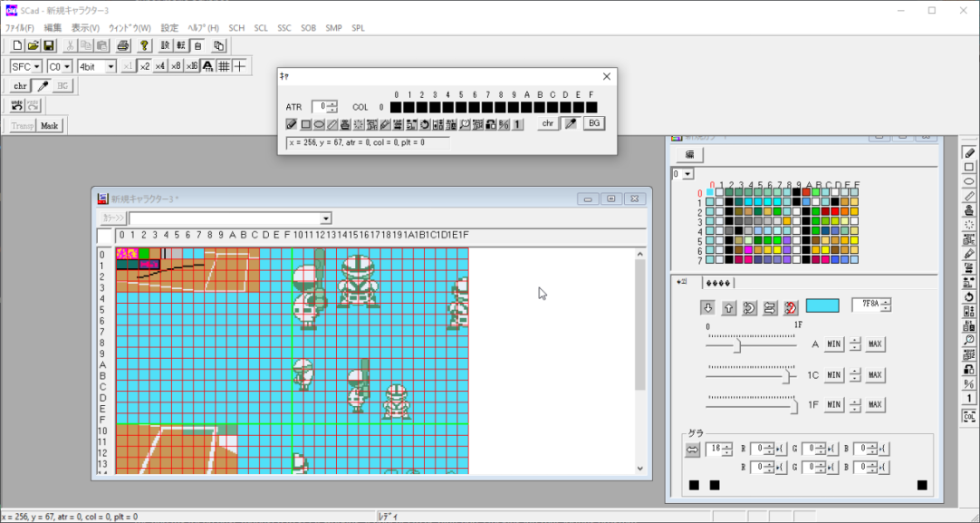This screenshot has width=980, height=523.
Task: Open the 表示(V) menu
Action: (x=85, y=28)
